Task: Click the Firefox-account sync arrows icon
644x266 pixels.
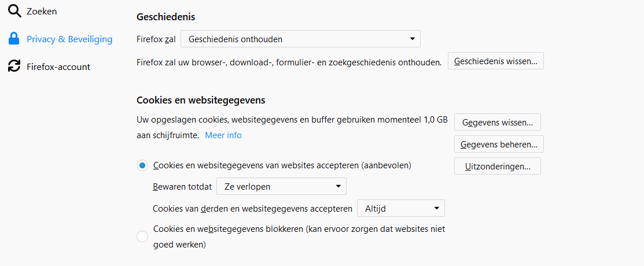Action: click(14, 66)
